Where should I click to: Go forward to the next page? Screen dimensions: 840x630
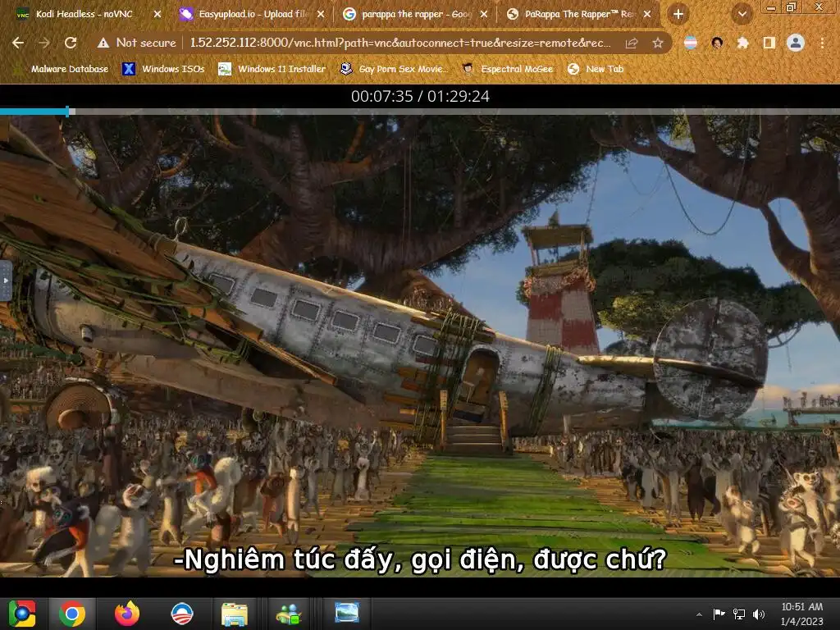[x=44, y=43]
